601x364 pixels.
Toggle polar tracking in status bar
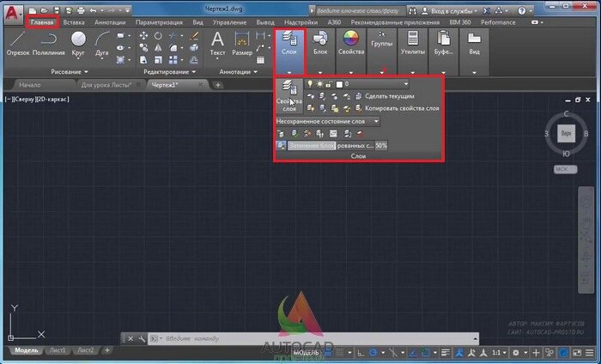point(373,353)
